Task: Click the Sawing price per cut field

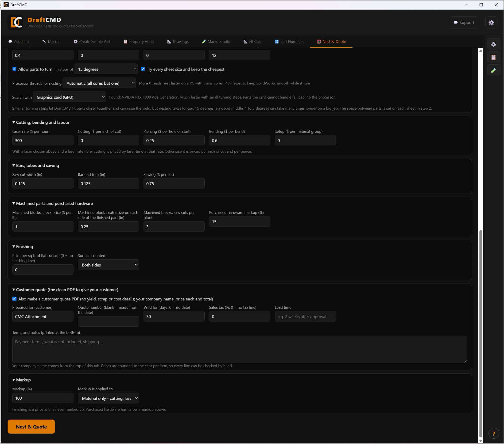Action: [174, 183]
